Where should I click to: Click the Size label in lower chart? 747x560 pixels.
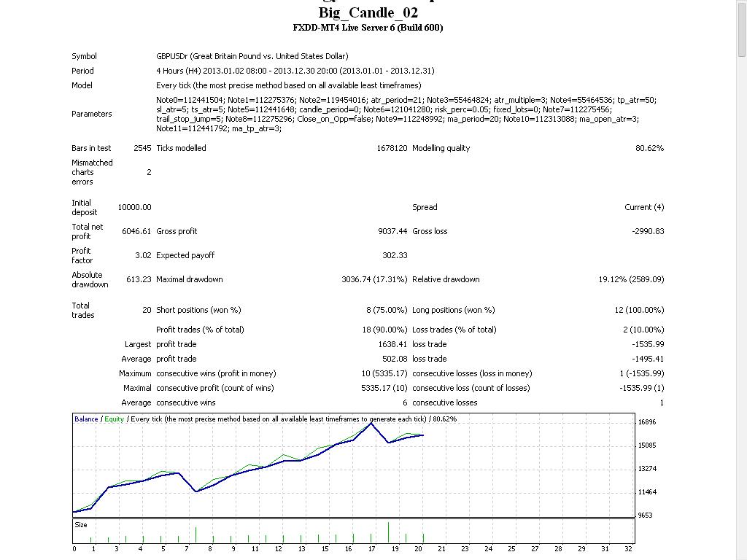pyautogui.click(x=81, y=525)
